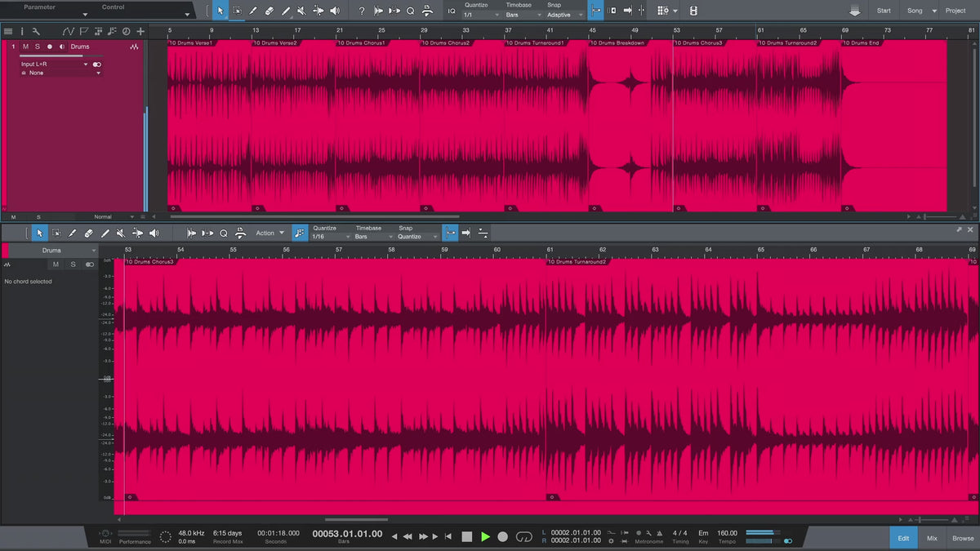Go to the Start page

tap(884, 11)
